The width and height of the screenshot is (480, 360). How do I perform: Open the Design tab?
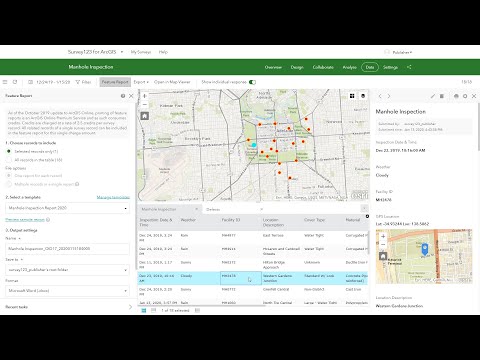click(297, 67)
